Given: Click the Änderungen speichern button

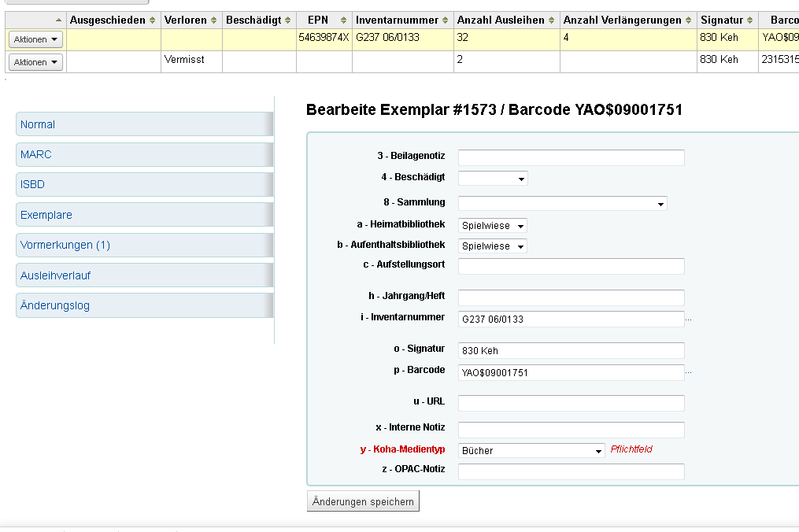Looking at the screenshot, I should tap(363, 501).
